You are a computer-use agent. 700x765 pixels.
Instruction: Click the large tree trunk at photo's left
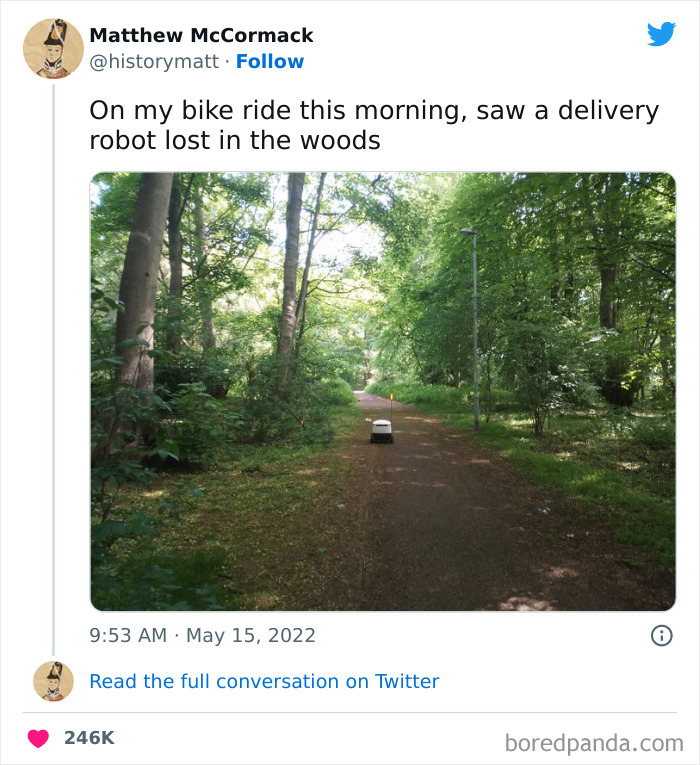pos(140,290)
